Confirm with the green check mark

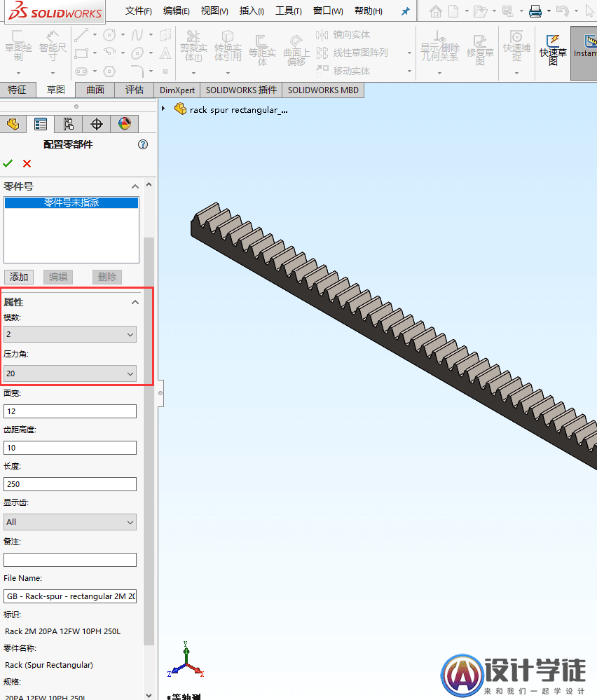(8, 163)
